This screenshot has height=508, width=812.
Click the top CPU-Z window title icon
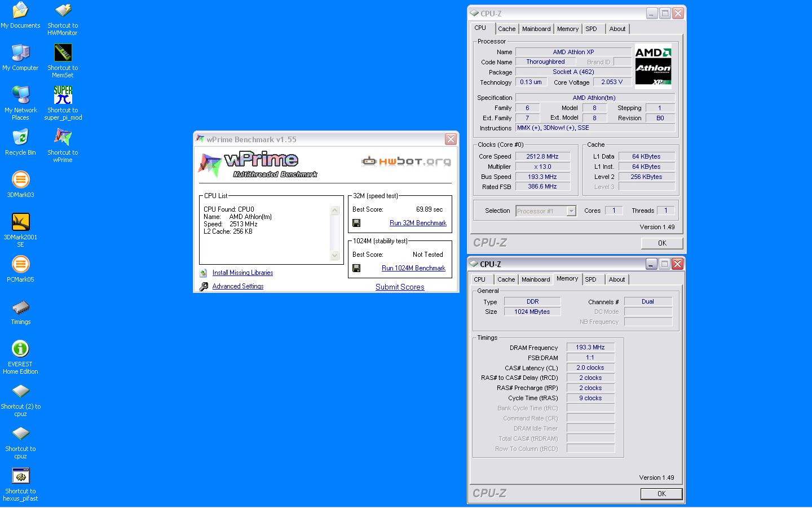tap(474, 14)
